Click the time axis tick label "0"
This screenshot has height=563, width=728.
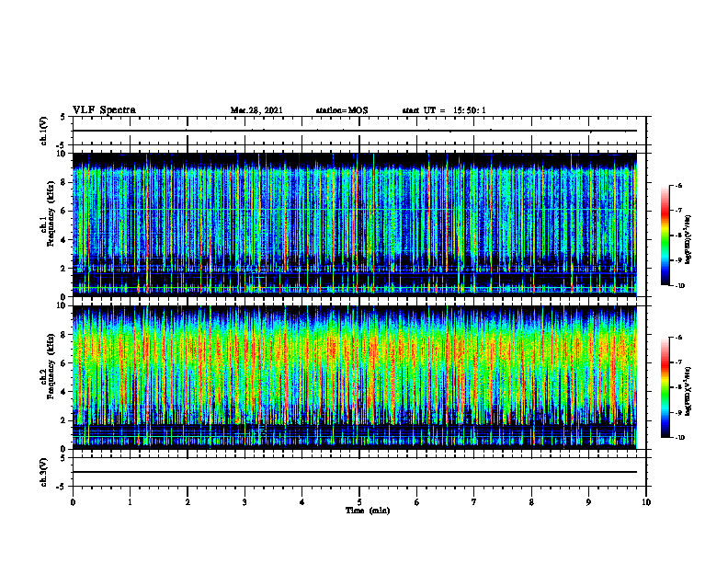[x=73, y=502]
